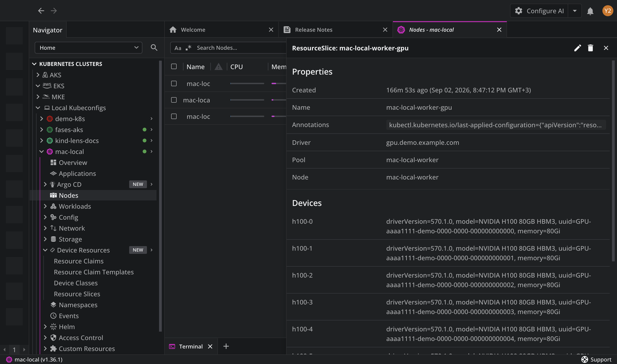Add a new terminal tab with plus

click(226, 346)
